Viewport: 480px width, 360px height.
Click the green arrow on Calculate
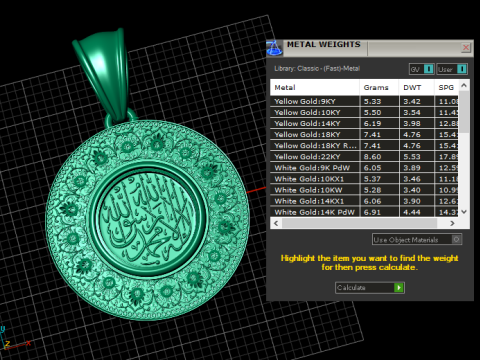point(399,287)
